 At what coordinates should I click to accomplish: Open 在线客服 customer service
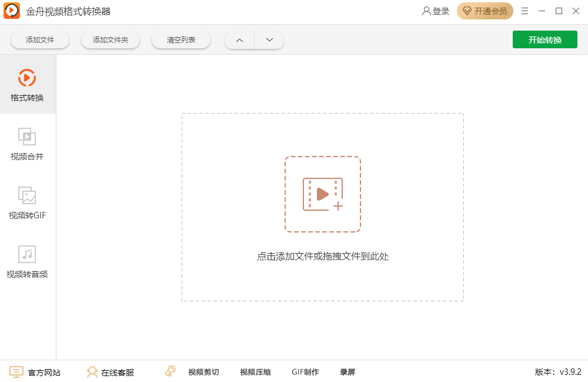pyautogui.click(x=111, y=372)
